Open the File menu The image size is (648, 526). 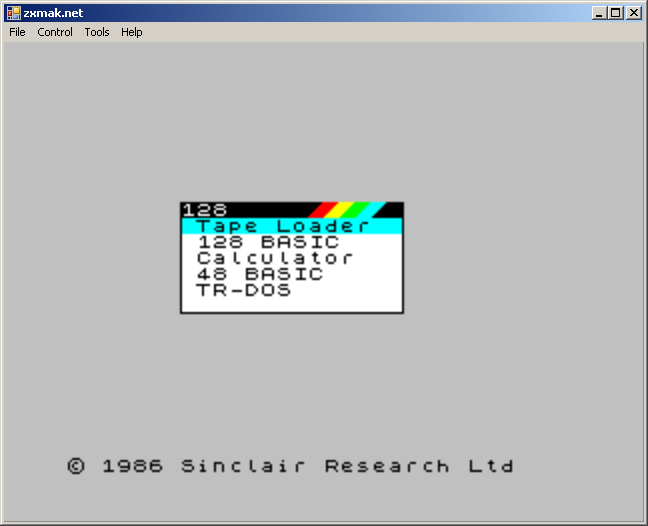point(17,32)
